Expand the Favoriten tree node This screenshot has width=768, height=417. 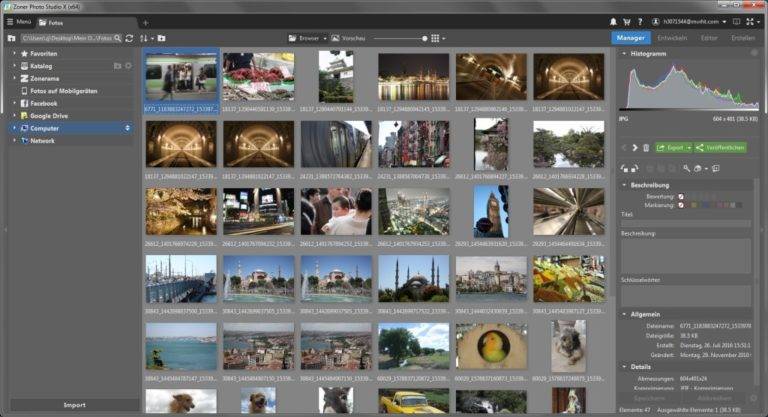click(14, 53)
